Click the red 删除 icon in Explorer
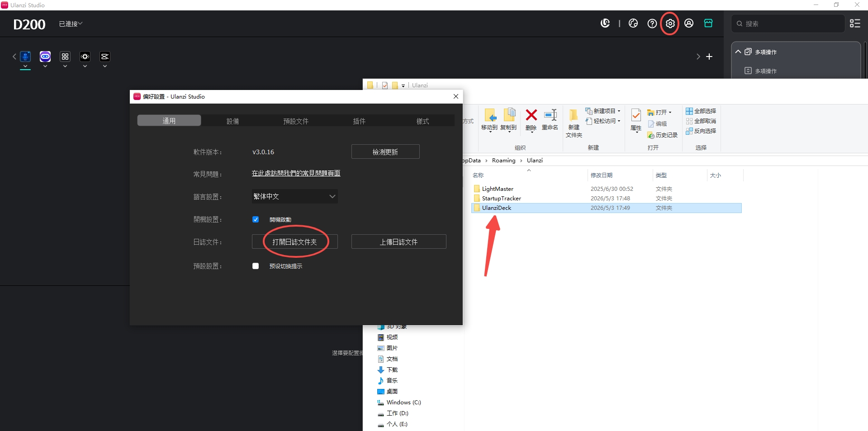The width and height of the screenshot is (868, 431). [531, 120]
